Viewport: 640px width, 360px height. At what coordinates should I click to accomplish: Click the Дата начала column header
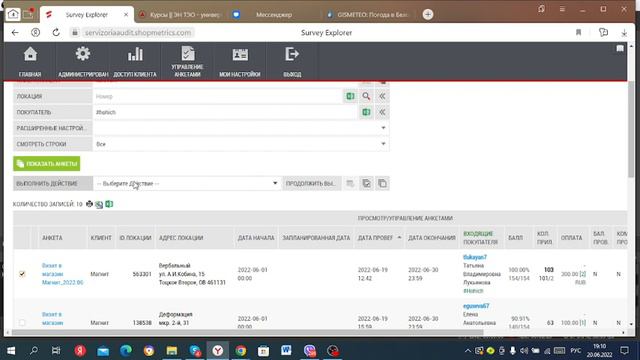pos(256,238)
